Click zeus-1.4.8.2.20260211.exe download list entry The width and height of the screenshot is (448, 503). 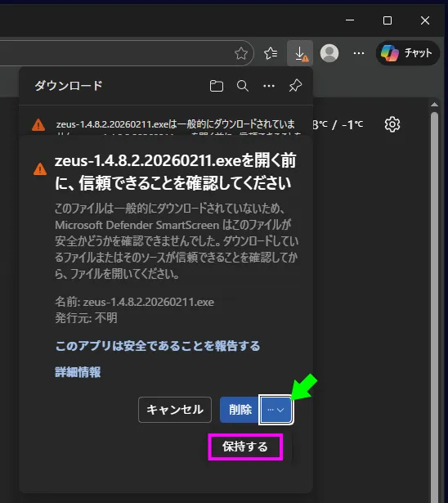pyautogui.click(x=166, y=124)
